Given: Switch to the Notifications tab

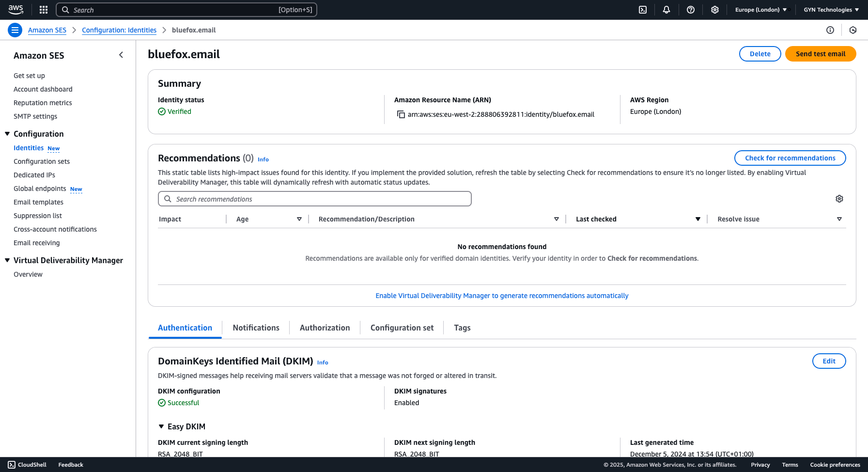Looking at the screenshot, I should (x=256, y=328).
